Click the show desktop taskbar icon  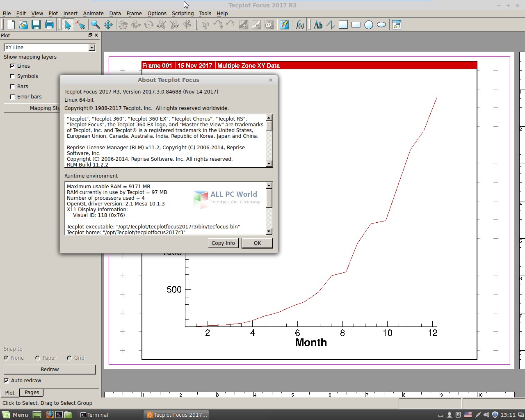click(x=37, y=415)
